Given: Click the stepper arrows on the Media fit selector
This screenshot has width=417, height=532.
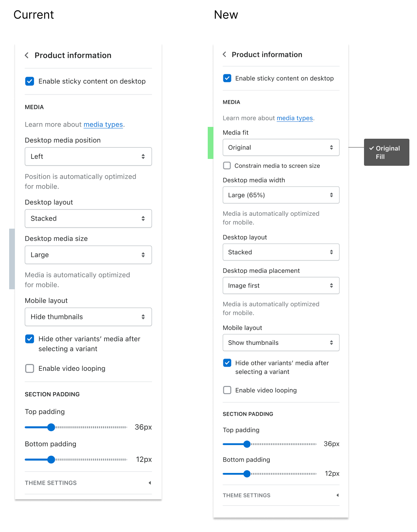Looking at the screenshot, I should pos(332,147).
